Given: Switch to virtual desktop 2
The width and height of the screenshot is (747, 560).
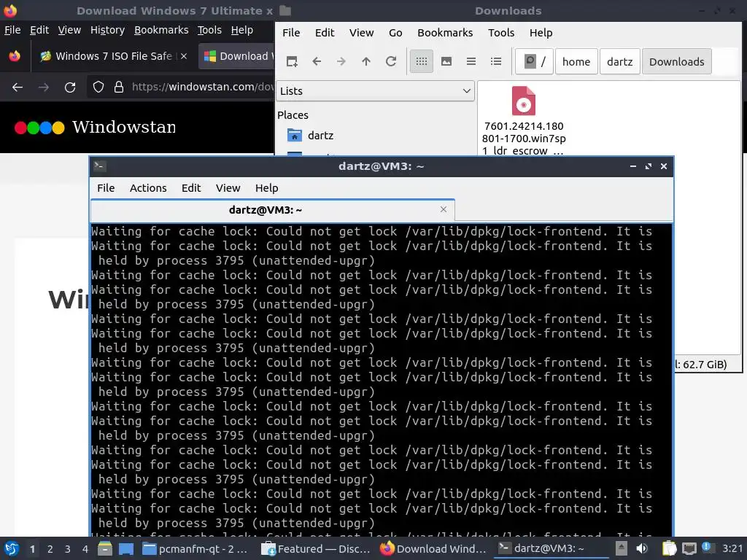Looking at the screenshot, I should [x=50, y=549].
